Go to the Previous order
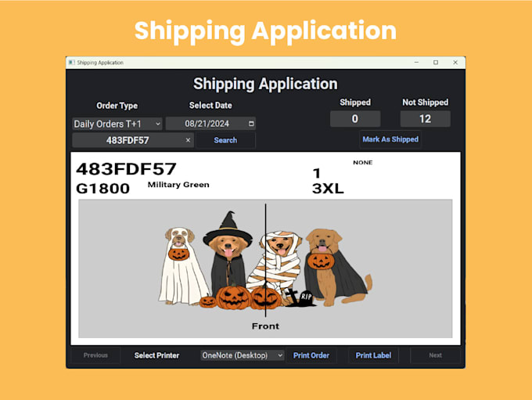The image size is (532, 400). 95,355
